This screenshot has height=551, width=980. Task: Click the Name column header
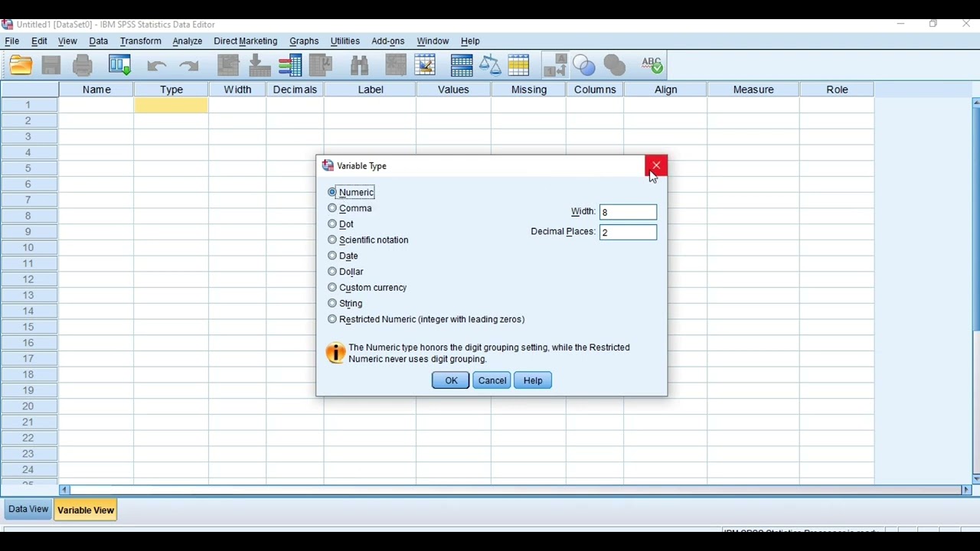tap(96, 90)
